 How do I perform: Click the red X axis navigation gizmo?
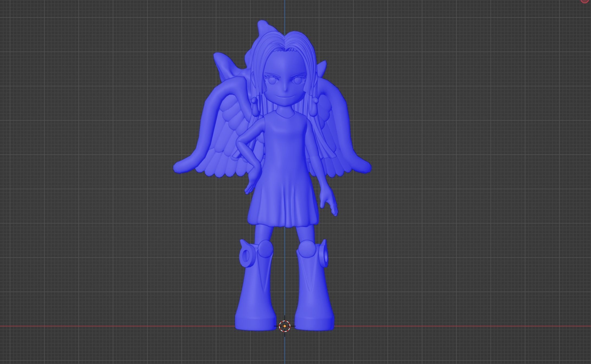(x=584, y=1)
